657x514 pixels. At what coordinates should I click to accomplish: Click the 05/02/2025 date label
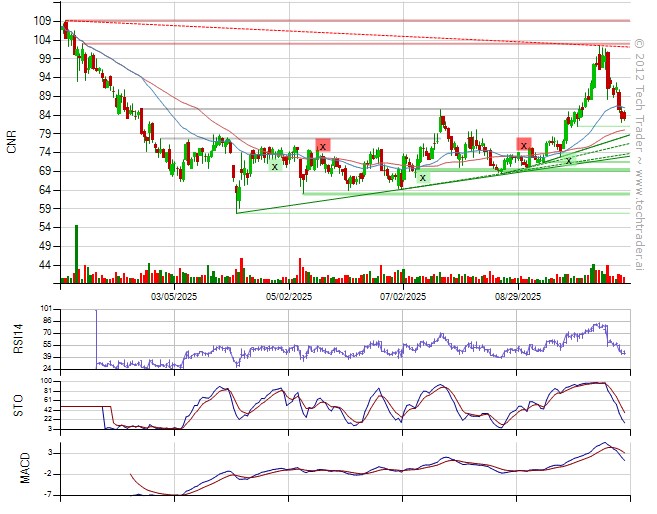pos(289,297)
